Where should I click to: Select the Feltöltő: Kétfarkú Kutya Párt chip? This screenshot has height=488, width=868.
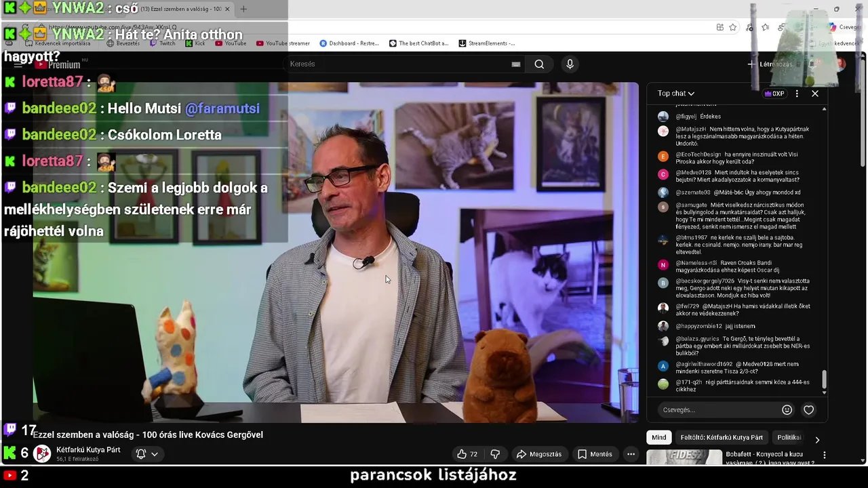722,438
